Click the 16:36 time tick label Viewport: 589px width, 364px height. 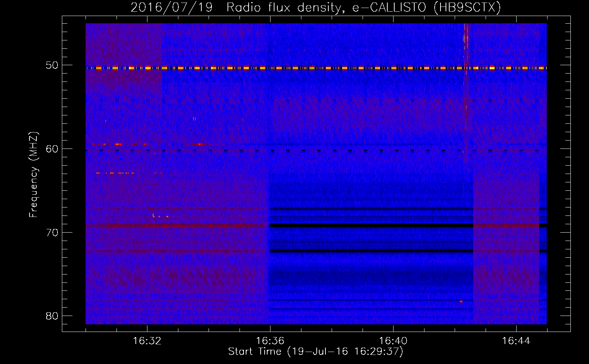coord(270,341)
